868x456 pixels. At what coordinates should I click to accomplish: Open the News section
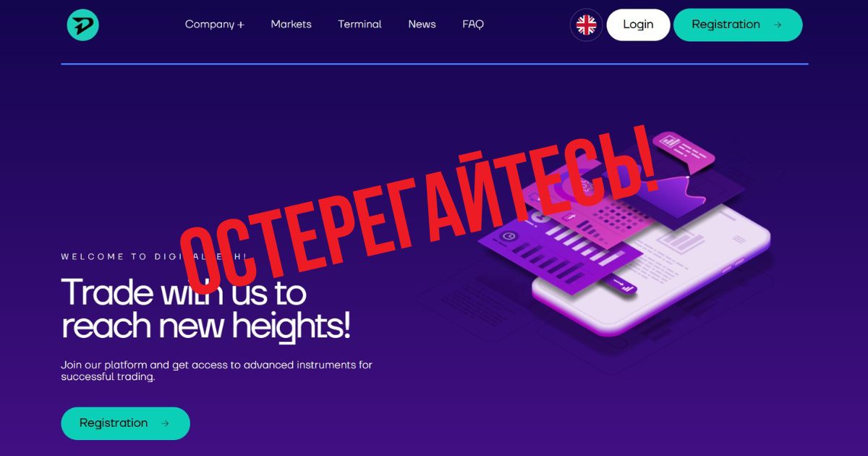[422, 25]
